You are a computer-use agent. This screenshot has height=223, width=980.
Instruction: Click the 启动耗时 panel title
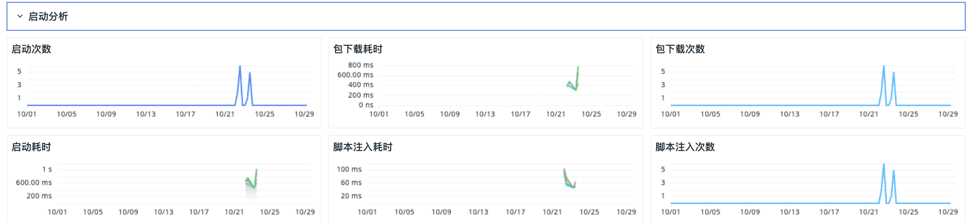(x=32, y=147)
